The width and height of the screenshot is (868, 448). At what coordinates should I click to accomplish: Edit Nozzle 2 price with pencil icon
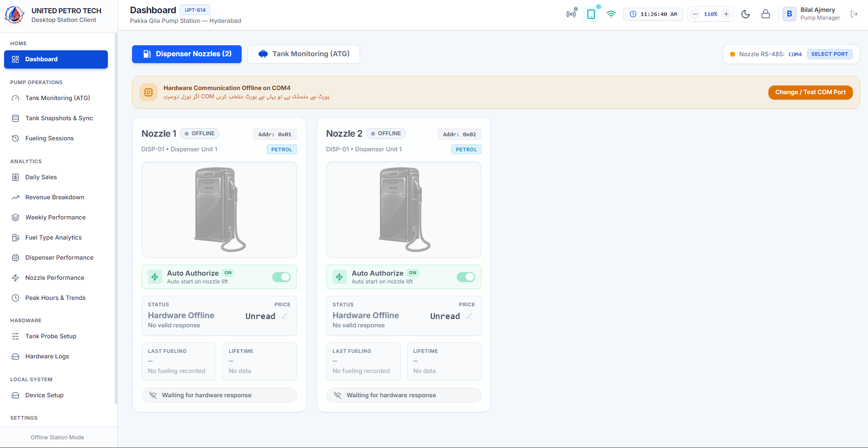point(469,316)
